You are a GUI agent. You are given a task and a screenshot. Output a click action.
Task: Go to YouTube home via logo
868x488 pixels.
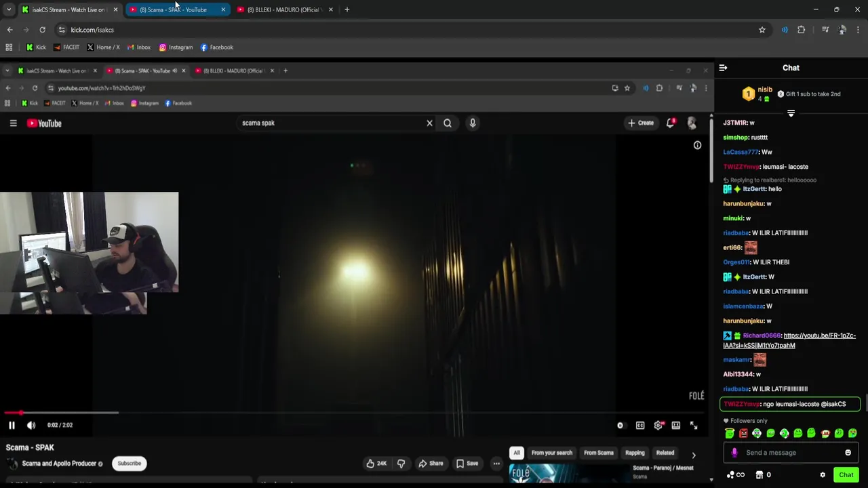[x=44, y=123]
